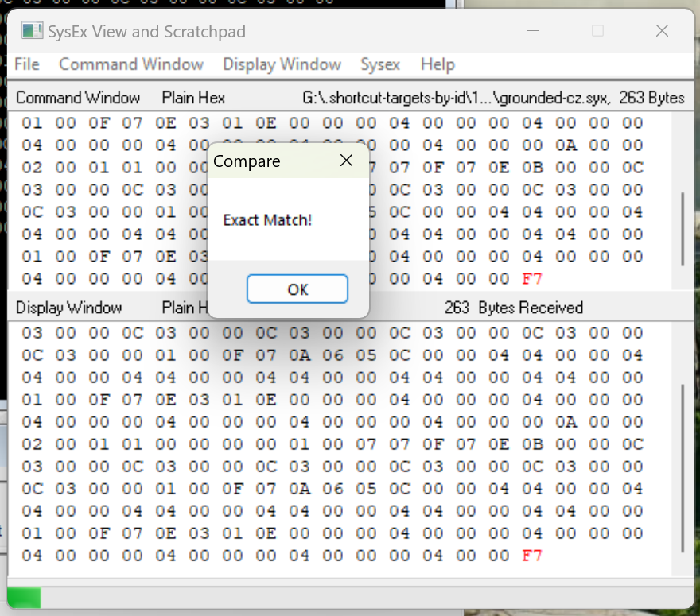Click the Exact Match! message text
Viewport: 700px width, 616px height.
(267, 220)
